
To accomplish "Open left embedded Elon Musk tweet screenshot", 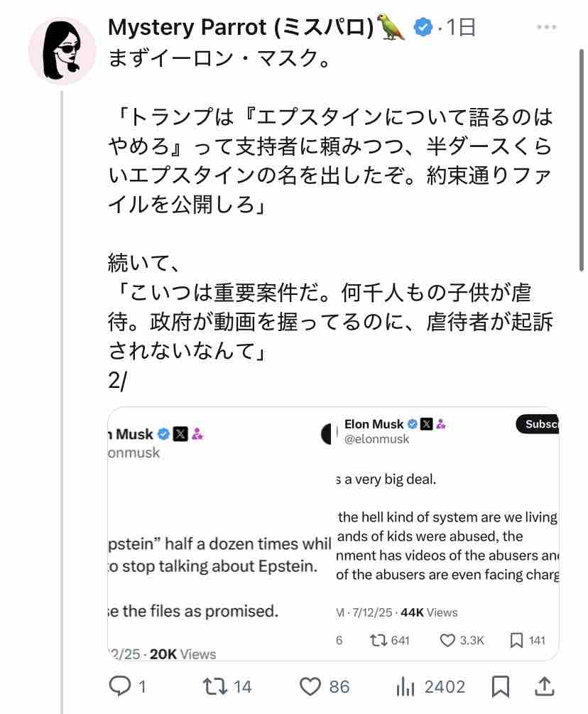I will point(219,534).
